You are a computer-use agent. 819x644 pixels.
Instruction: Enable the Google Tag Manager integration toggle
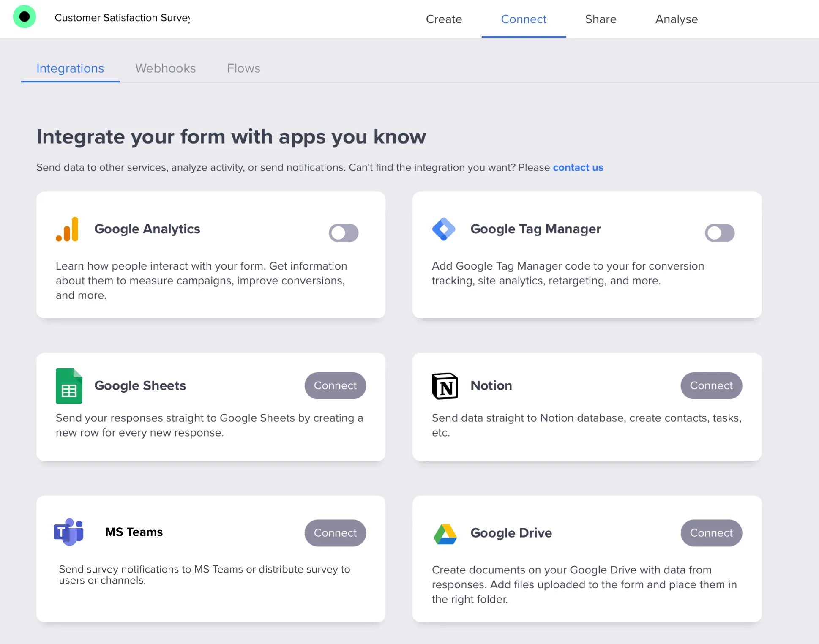(x=719, y=233)
